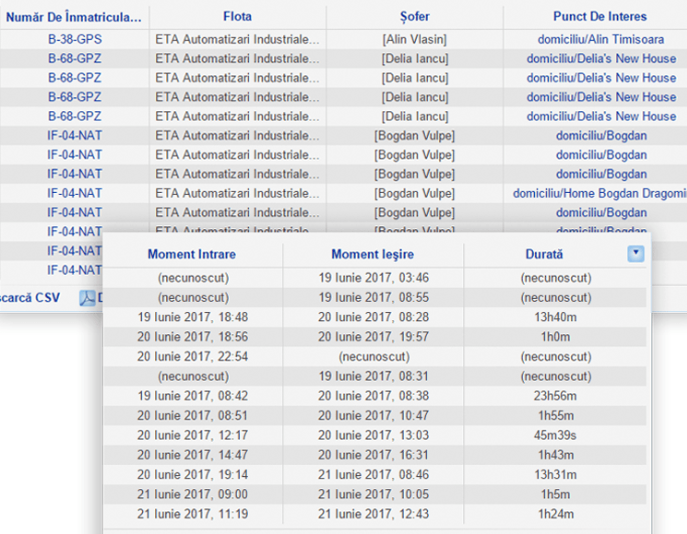Click the PDF download icon
The image size is (687, 534).
point(87,297)
